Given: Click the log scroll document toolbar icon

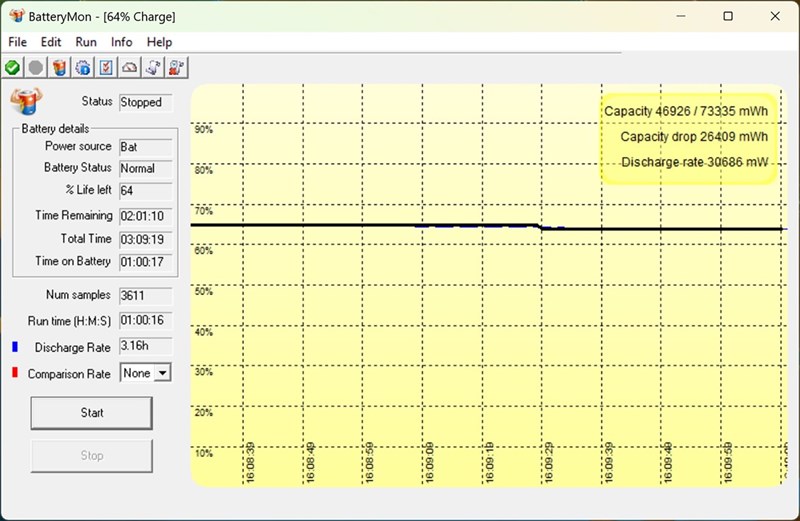Looking at the screenshot, I should coord(153,67).
